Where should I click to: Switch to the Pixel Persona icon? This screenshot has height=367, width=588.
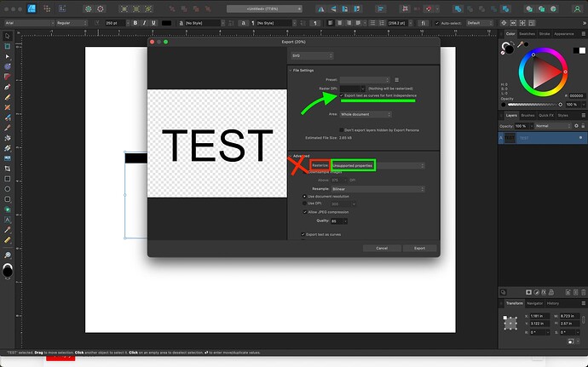47,9
